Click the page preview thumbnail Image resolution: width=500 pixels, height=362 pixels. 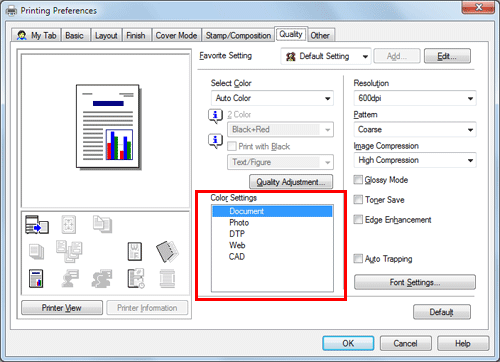click(107, 126)
